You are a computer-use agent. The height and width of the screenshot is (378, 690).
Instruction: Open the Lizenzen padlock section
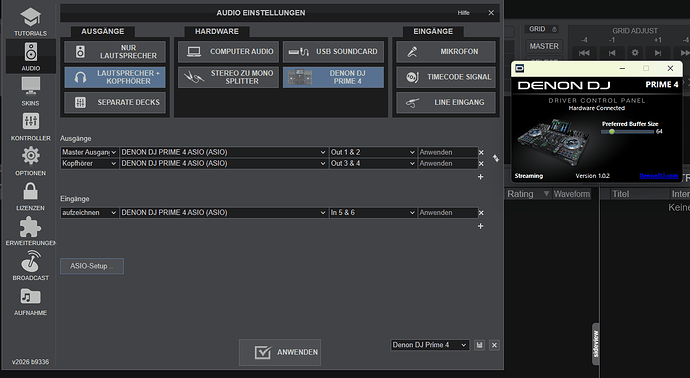click(30, 196)
